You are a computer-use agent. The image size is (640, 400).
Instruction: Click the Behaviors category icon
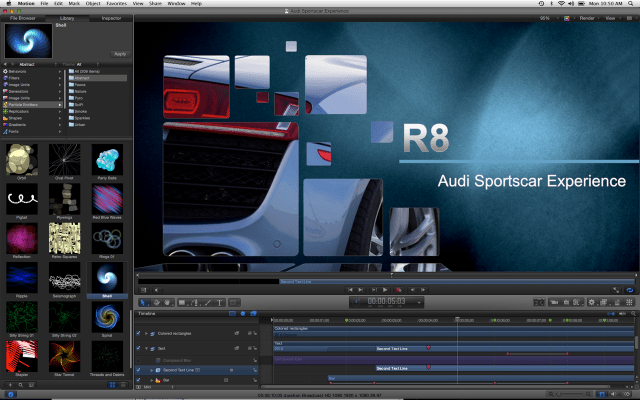(x=6, y=71)
